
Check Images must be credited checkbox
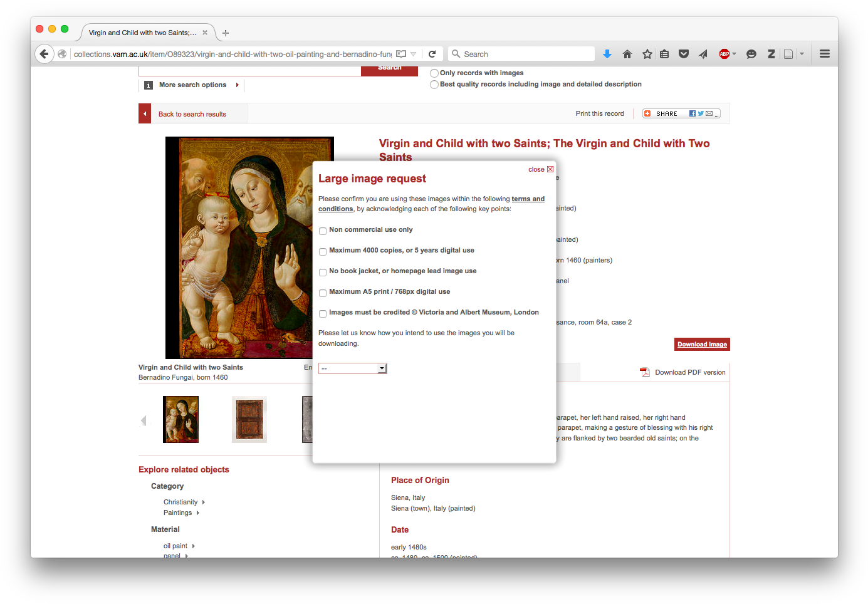click(323, 314)
